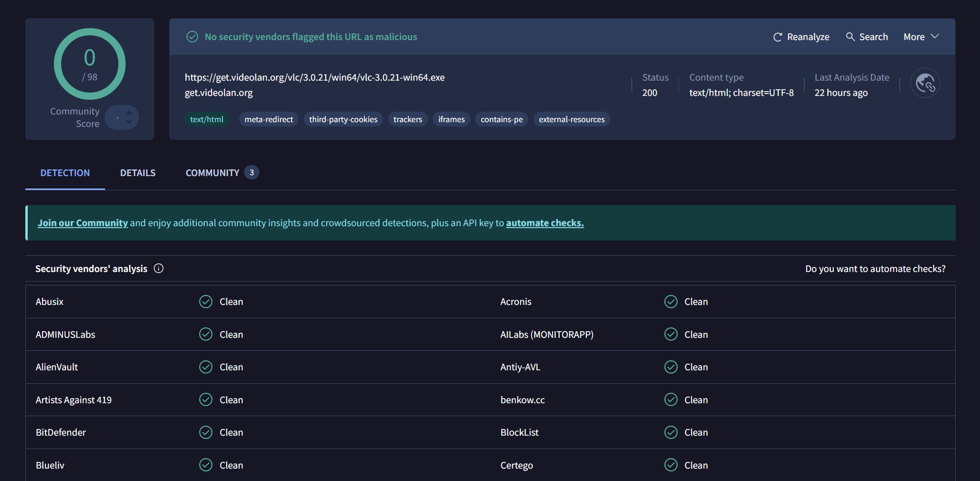Click the 0/98 detection score circle
Screen dimensions: 980x481
[x=90, y=64]
